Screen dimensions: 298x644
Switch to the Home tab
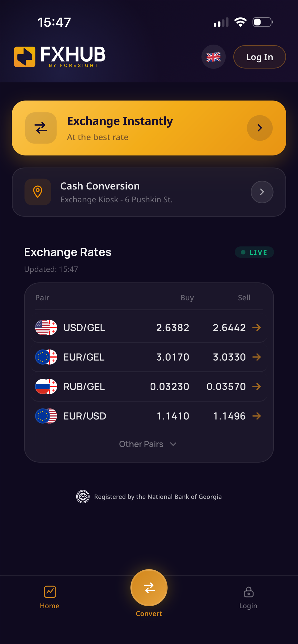coord(50,598)
